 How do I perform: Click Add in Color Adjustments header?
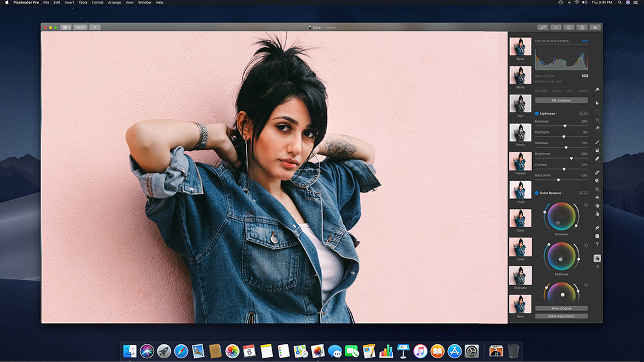[x=585, y=41]
